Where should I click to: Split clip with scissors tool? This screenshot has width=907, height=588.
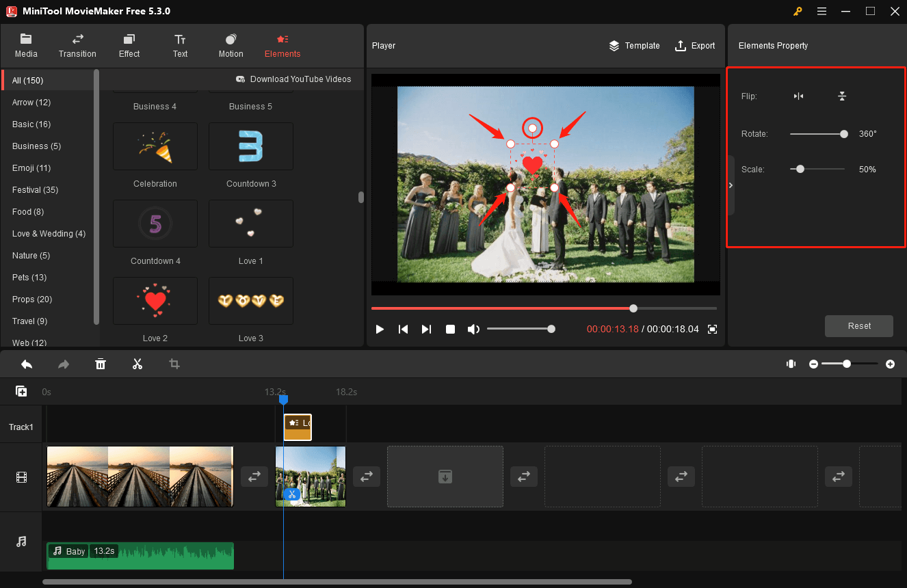[137, 364]
